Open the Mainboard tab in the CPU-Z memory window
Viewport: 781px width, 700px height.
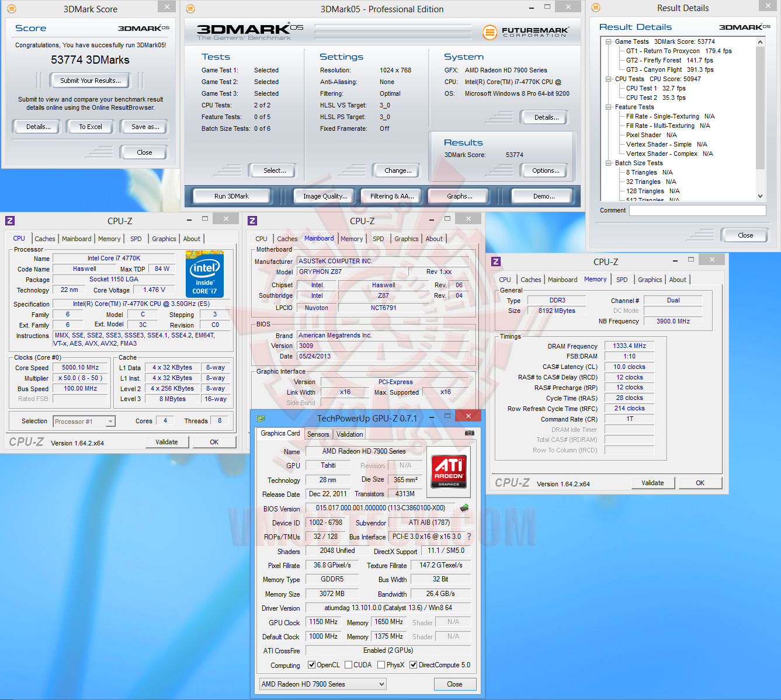tap(563, 280)
